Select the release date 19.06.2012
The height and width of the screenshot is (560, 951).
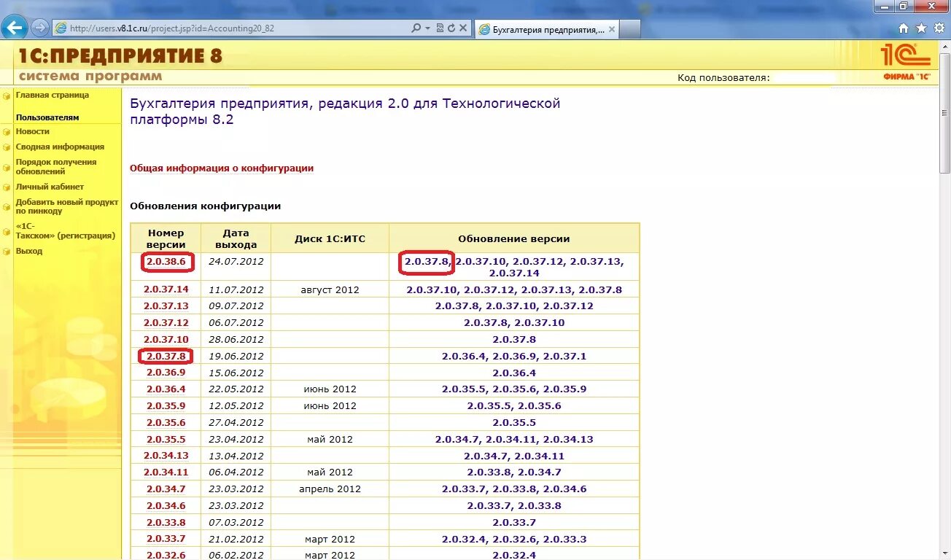(236, 357)
